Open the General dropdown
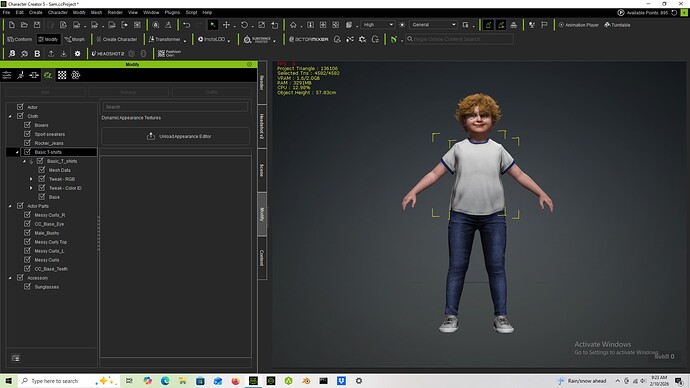Image resolution: width=690 pixels, height=388 pixels. coord(433,25)
